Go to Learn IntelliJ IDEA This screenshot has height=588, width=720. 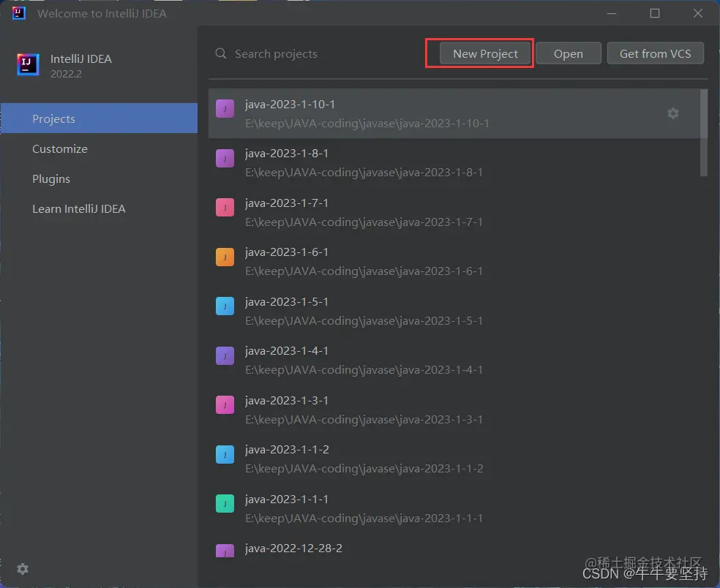pyautogui.click(x=100, y=209)
